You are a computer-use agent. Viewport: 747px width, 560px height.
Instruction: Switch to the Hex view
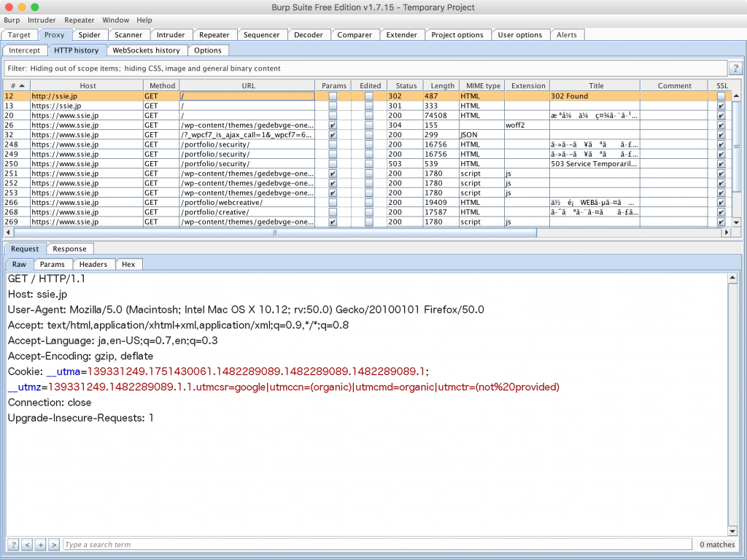coord(128,264)
